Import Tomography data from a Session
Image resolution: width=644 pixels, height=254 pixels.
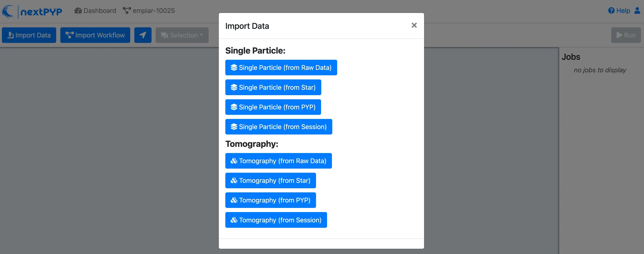[276, 220]
